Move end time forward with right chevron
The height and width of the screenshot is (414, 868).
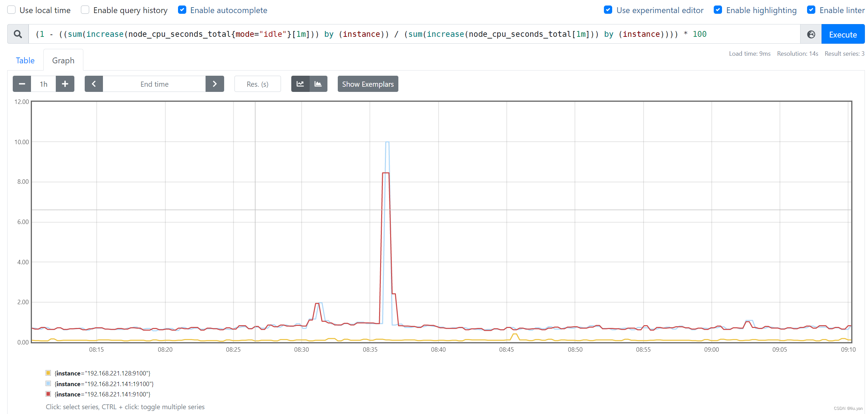point(215,84)
